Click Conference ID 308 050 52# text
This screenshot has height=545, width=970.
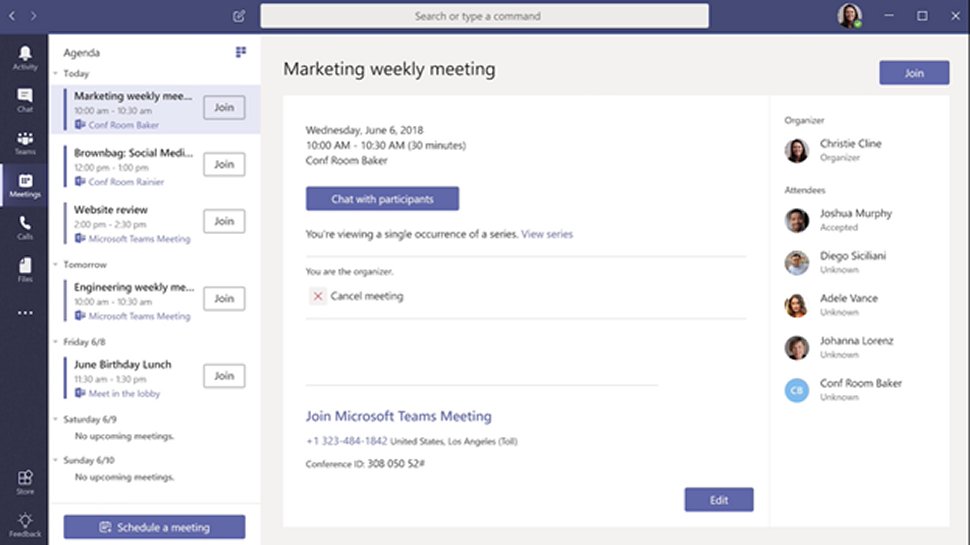[x=365, y=464]
